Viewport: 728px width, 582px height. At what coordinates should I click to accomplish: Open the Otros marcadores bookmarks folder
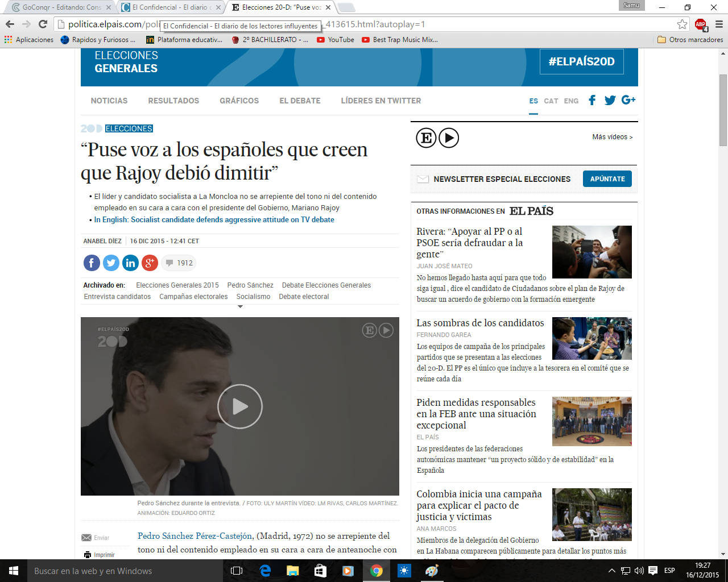coord(690,40)
